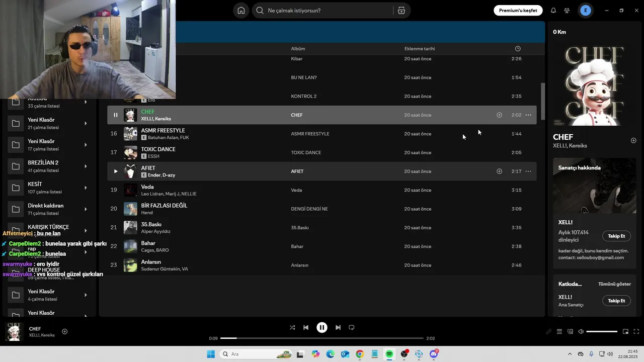644x362 pixels.
Task: Expand Yeni Klasör with 4 playlists
Action: click(x=86, y=295)
